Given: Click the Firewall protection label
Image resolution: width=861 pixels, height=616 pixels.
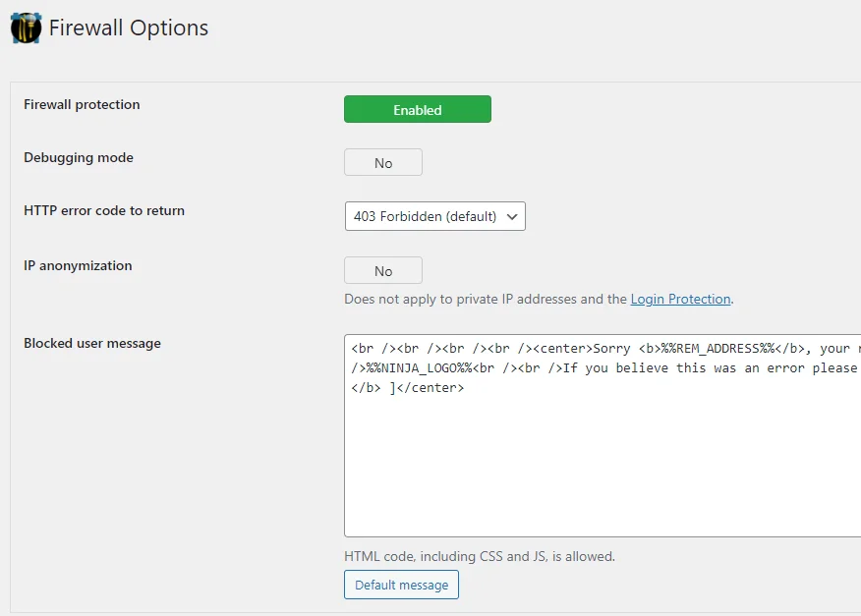Looking at the screenshot, I should coord(82,104).
